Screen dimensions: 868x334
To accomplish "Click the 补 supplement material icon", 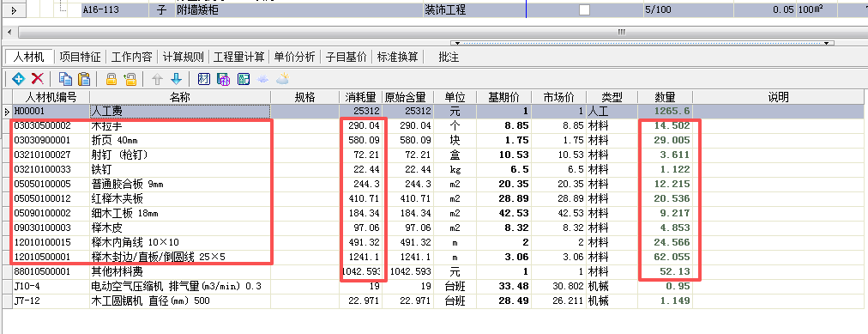I will tap(224, 79).
